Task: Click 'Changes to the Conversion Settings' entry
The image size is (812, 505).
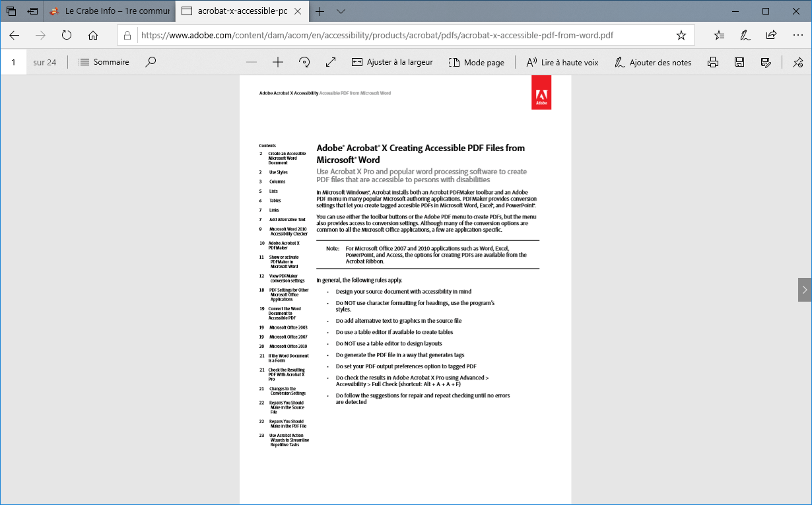Action: pos(287,391)
